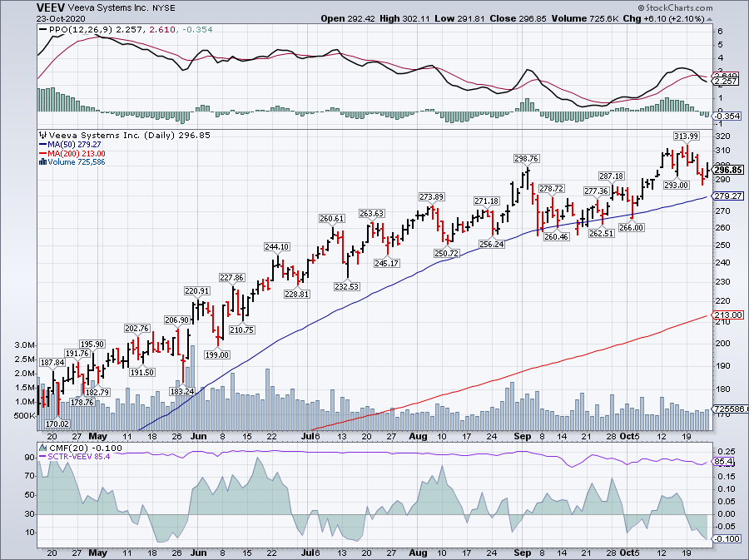Click the PPO(12,26,9) indicator label
749x560 pixels.
tap(82, 30)
